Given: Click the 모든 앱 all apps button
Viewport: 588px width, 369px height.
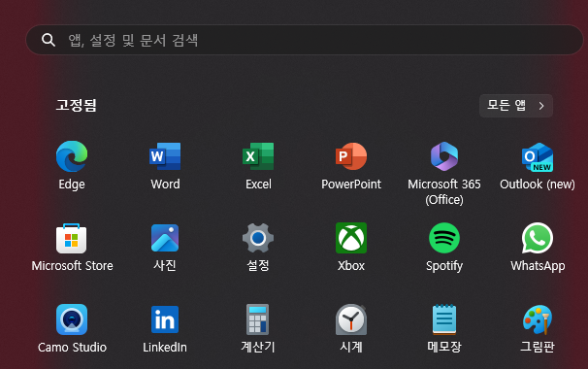Looking at the screenshot, I should point(516,106).
